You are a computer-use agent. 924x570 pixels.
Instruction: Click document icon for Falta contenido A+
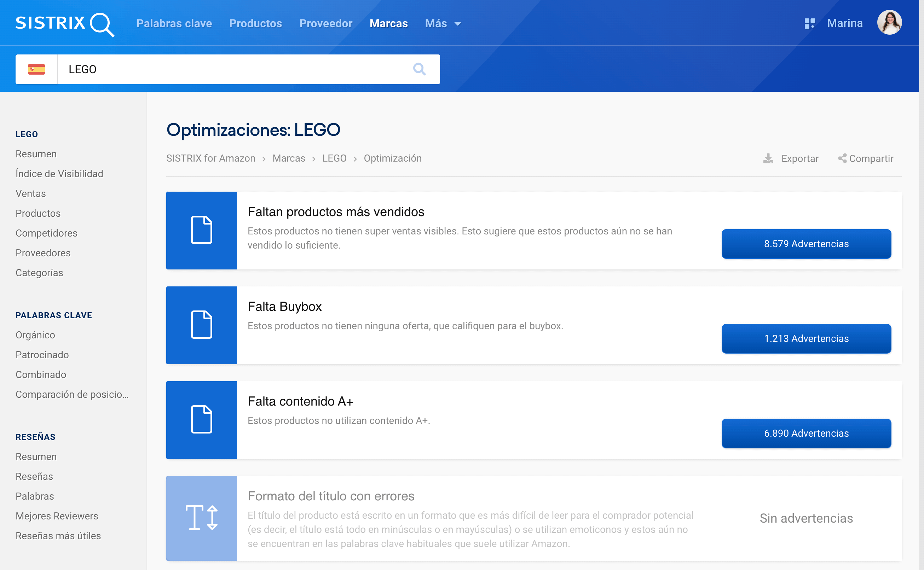point(201,420)
